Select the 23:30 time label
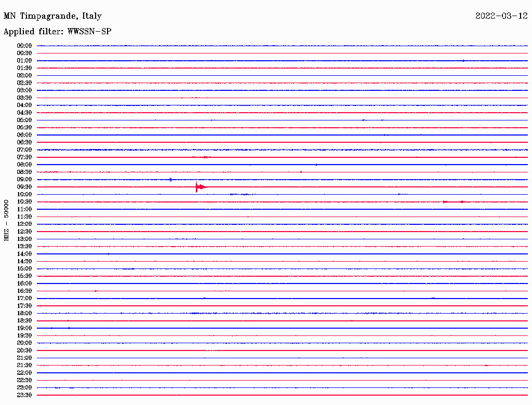The height and width of the screenshot is (405, 532). [x=24, y=395]
